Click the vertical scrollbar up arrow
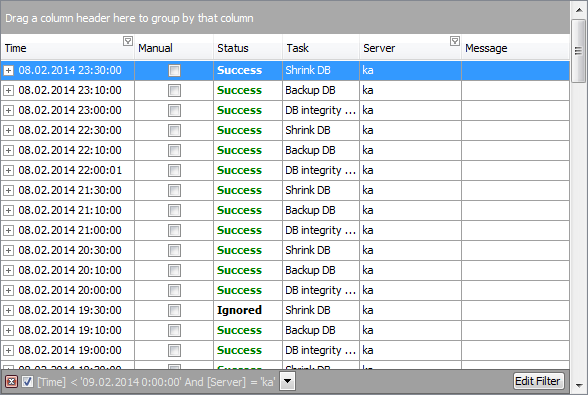The height and width of the screenshot is (395, 588). point(579,10)
